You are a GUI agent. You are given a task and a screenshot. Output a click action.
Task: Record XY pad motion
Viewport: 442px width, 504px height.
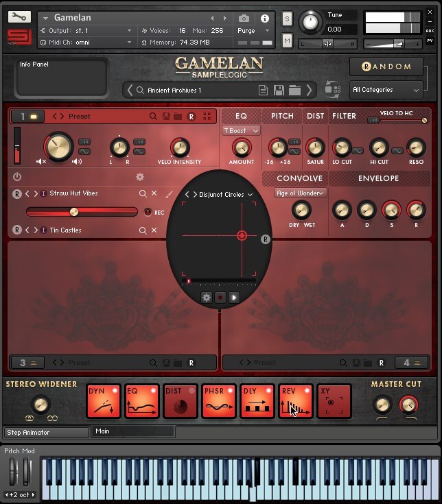(220, 298)
